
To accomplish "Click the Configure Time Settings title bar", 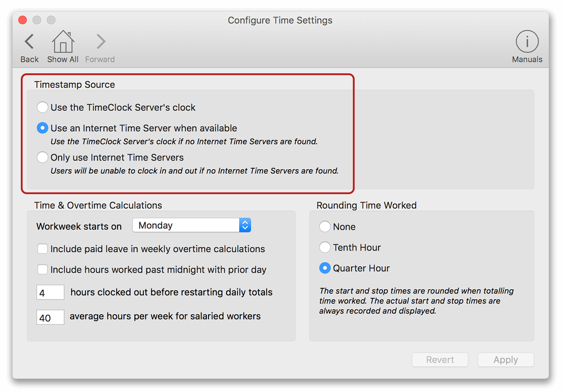I will (x=280, y=20).
